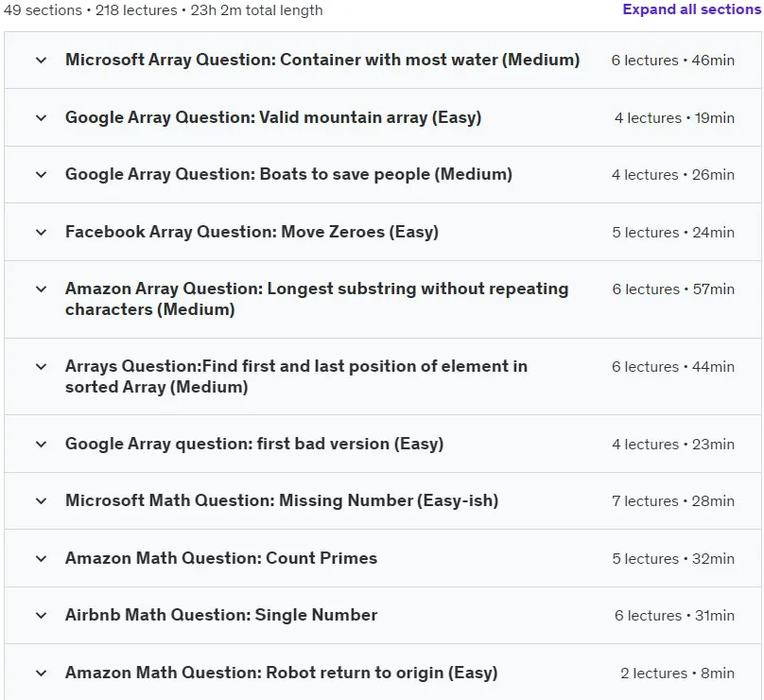Open Arrays Question: Find first and last position title
Image resolution: width=764 pixels, height=700 pixels.
(296, 376)
